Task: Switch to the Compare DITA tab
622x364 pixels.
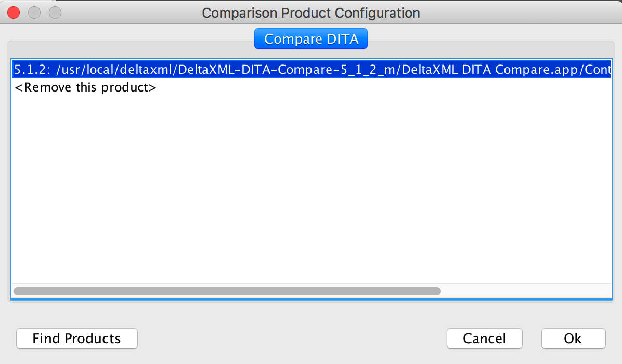Action: [x=310, y=39]
